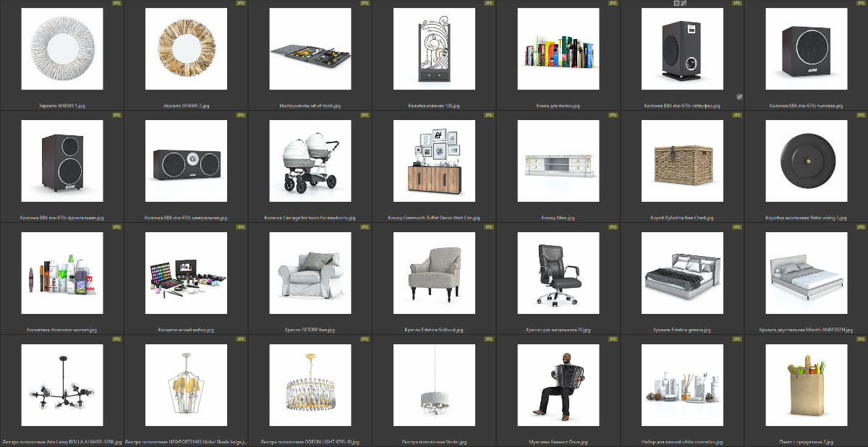Toggle the checkbox under the BBK subwoofer thumbnail
This screenshot has width=868, height=447.
[739, 96]
